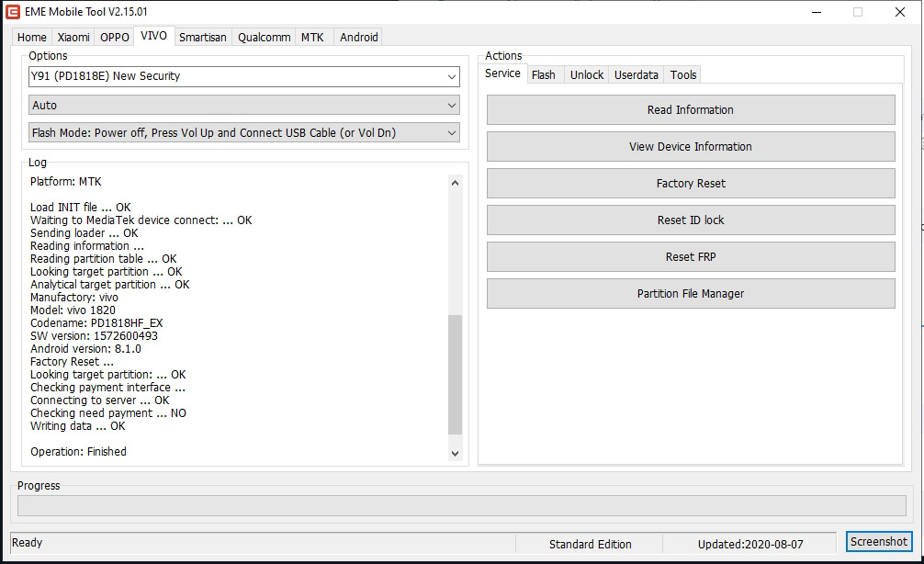This screenshot has width=924, height=564.
Task: Click 'Writing data ... OK' log line
Action: 78,426
